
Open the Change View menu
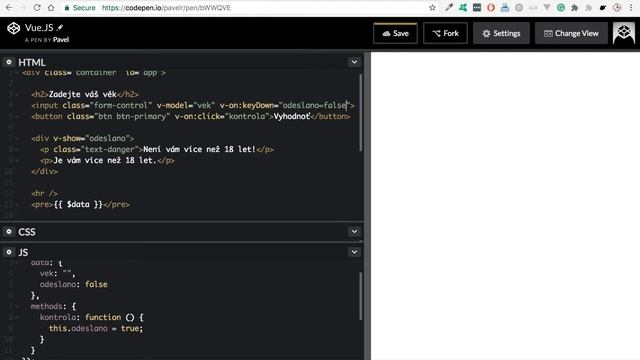(571, 33)
